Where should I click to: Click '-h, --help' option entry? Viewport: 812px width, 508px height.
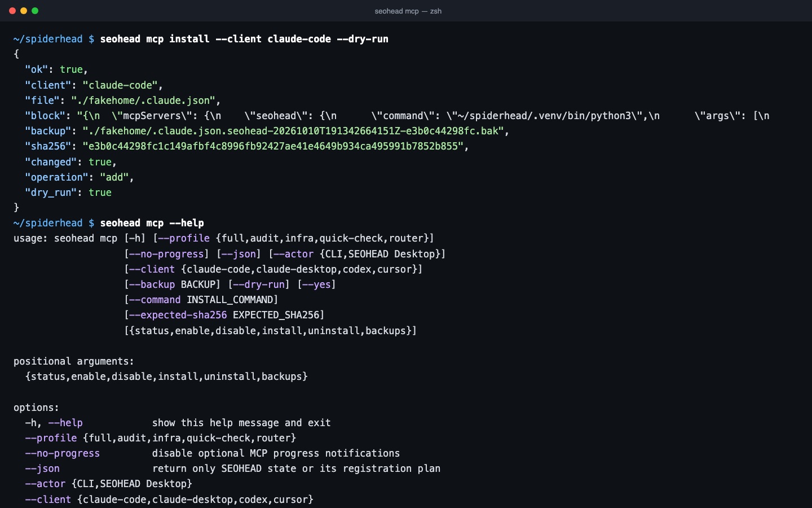54,423
